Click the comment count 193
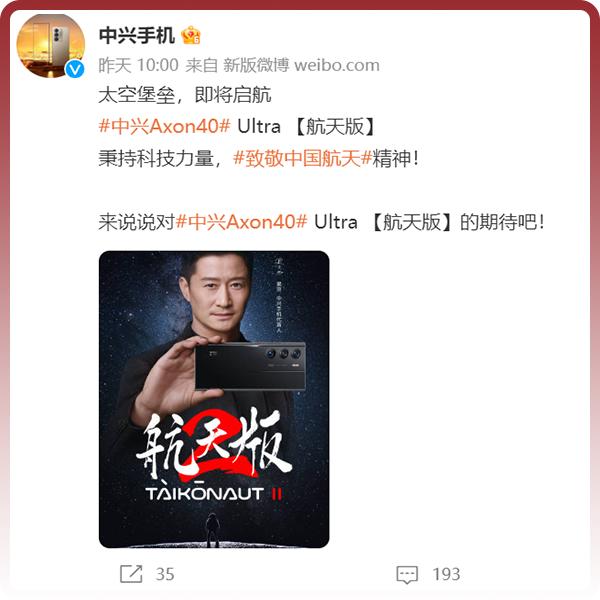 click(x=446, y=574)
